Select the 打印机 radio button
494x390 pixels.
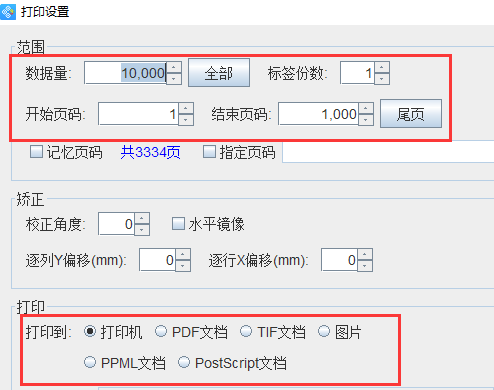click(x=90, y=332)
